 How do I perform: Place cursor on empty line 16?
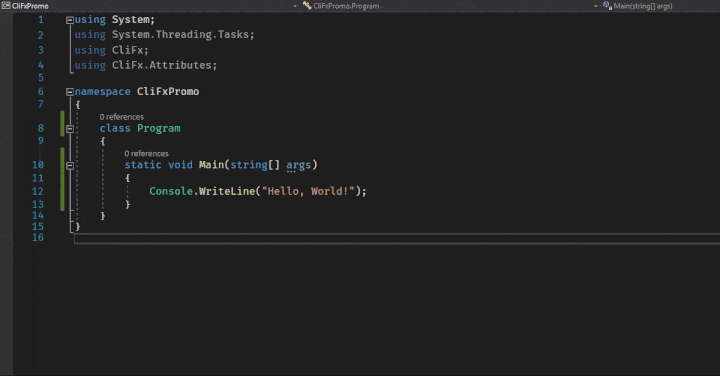click(x=397, y=238)
